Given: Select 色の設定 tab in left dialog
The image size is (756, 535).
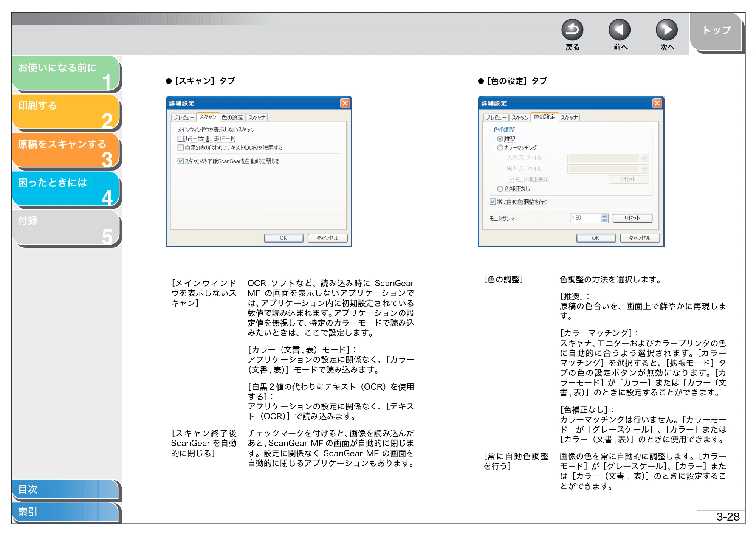Looking at the screenshot, I should [232, 118].
